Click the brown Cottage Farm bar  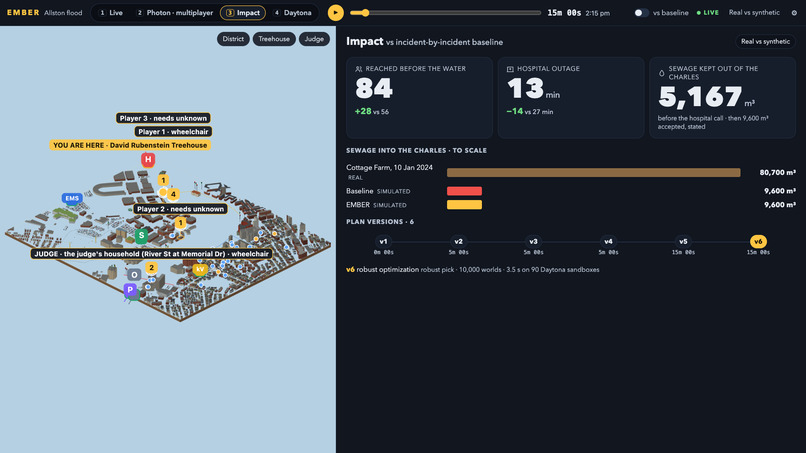pyautogui.click(x=594, y=173)
